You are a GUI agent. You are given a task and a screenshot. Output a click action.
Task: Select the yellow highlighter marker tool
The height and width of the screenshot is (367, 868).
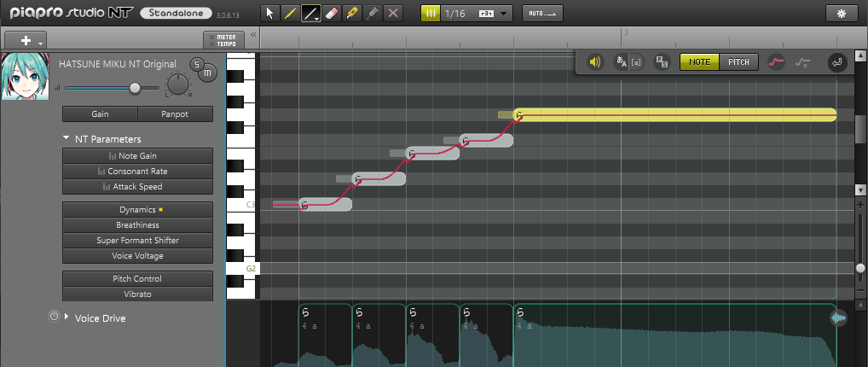pos(352,13)
